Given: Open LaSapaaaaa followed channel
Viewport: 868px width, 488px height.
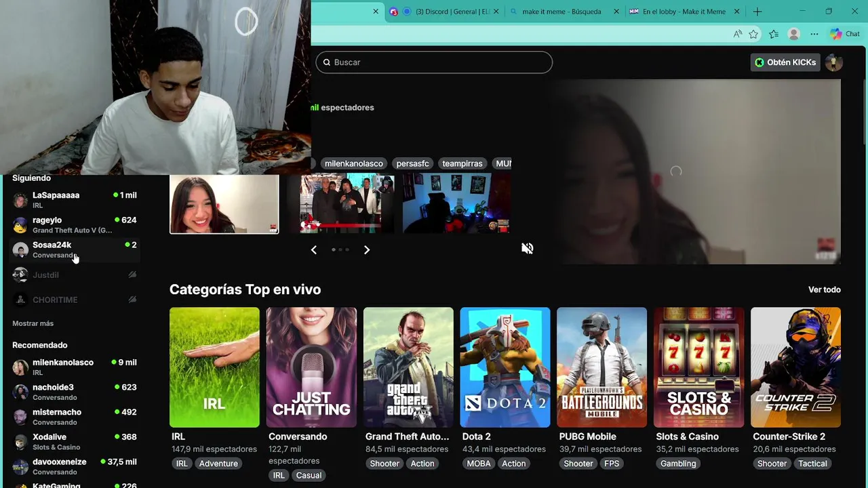Looking at the screenshot, I should (x=75, y=200).
